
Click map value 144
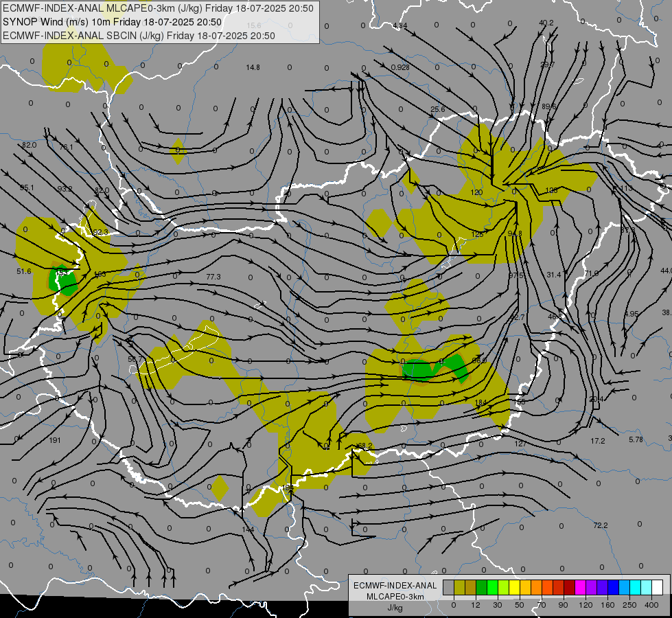point(248,529)
